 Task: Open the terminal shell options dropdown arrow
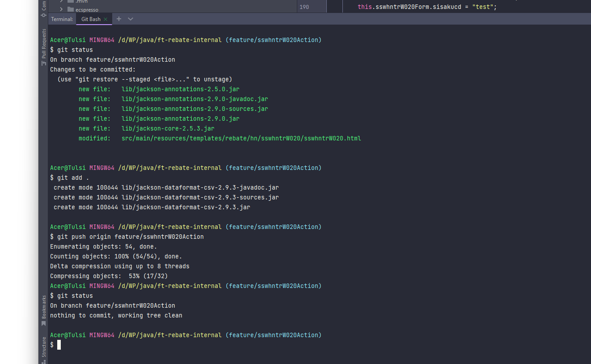point(131,19)
